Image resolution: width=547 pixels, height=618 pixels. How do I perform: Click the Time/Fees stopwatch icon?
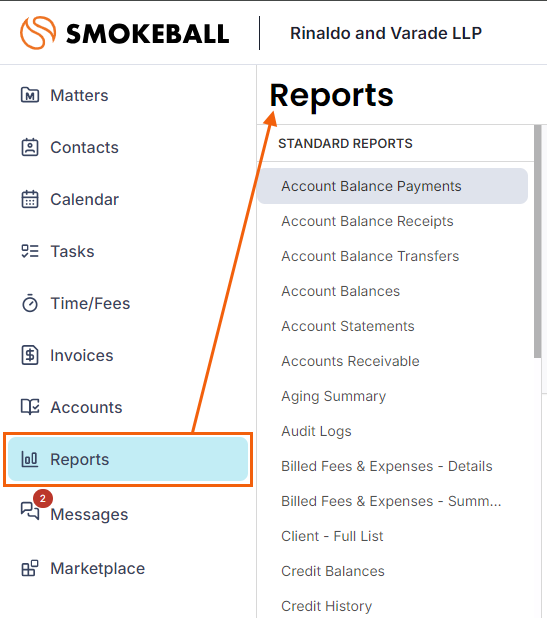[30, 303]
